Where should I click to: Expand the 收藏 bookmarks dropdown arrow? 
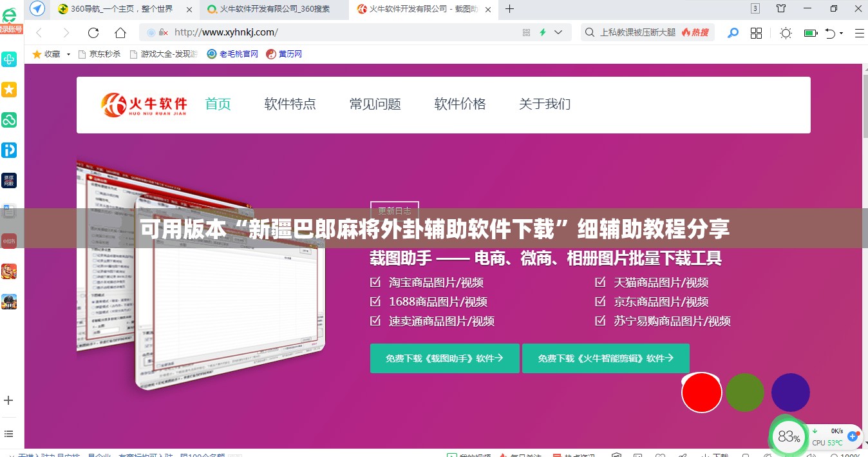[x=68, y=54]
